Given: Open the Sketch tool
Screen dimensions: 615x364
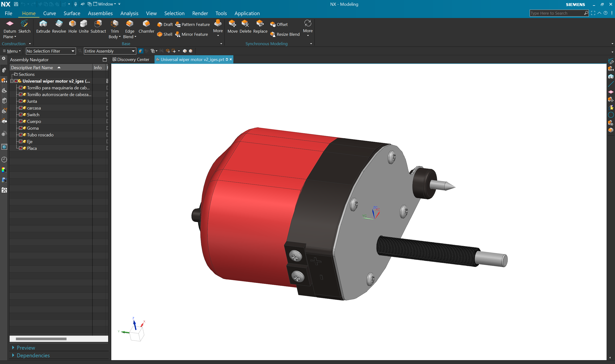Looking at the screenshot, I should coord(24,26).
